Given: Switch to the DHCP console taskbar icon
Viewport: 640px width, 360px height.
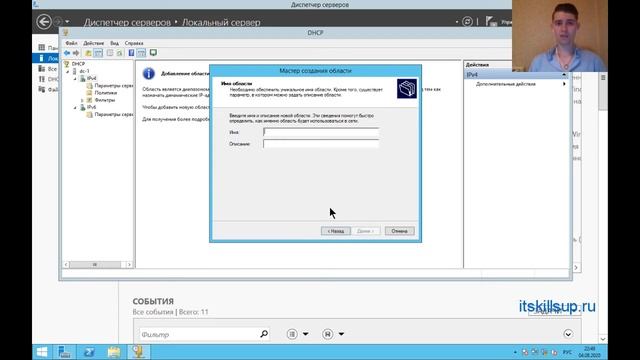Looking at the screenshot, I should point(138,352).
